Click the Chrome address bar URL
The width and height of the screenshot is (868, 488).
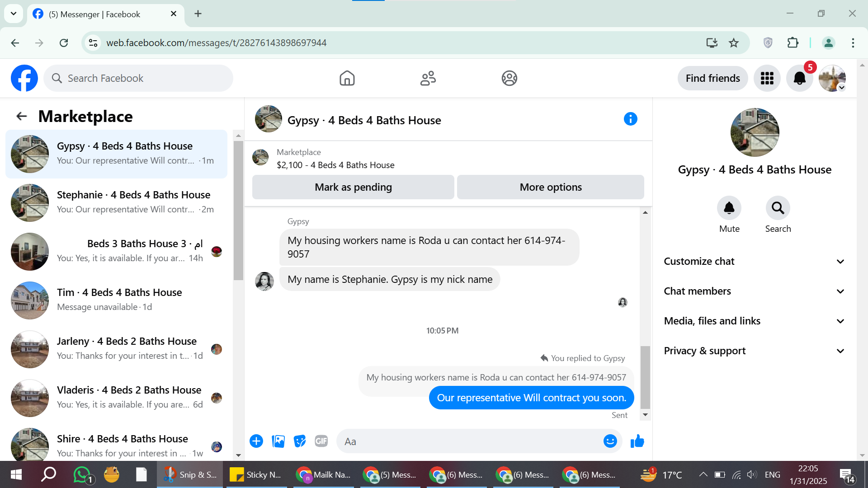click(x=216, y=43)
